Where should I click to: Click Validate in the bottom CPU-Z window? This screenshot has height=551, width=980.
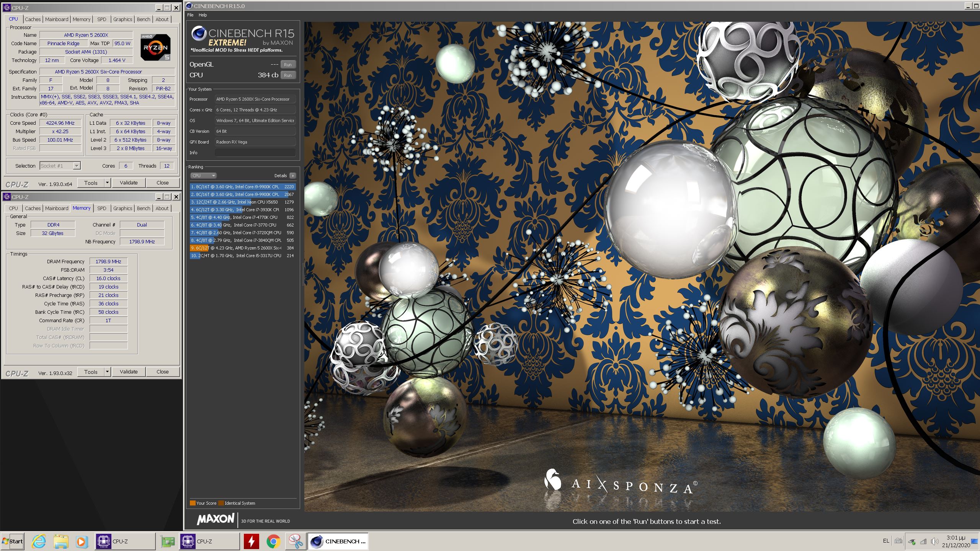(x=129, y=372)
